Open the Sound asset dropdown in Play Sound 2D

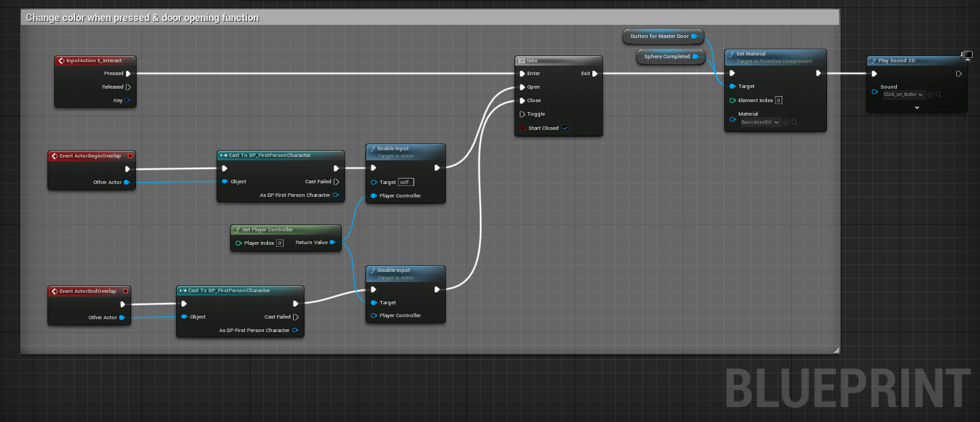tap(904, 95)
